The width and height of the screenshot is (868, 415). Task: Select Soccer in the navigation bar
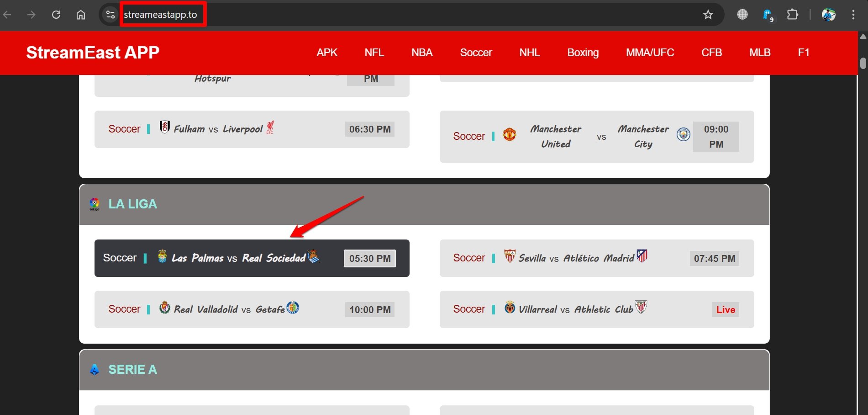pos(476,53)
